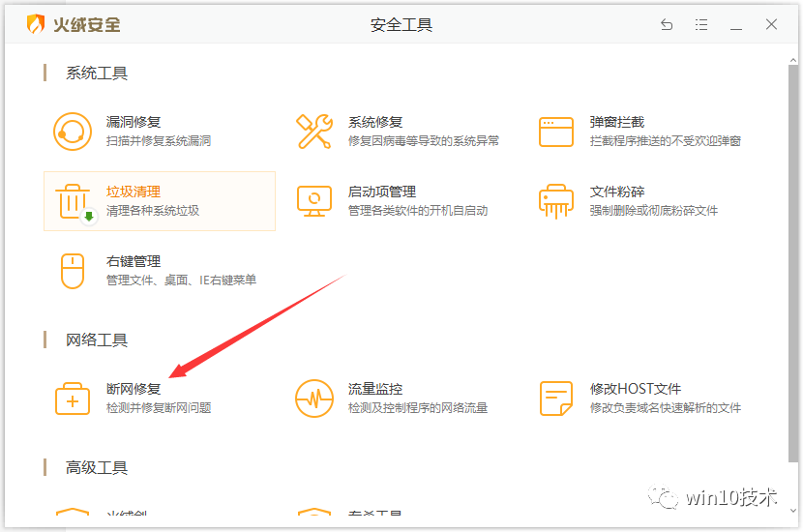This screenshot has height=532, width=803.
Task: Select the 修改HOST文件 title text
Action: 636,389
